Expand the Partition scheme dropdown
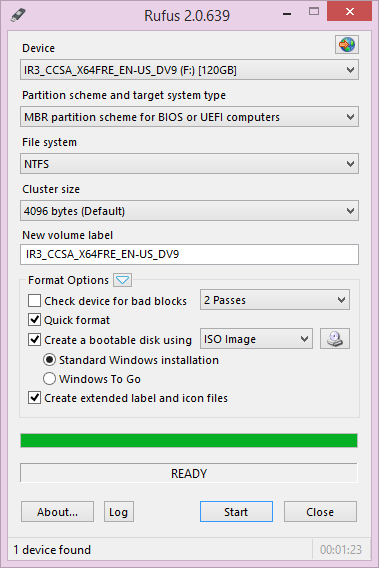This screenshot has height=568, width=379. pyautogui.click(x=190, y=117)
